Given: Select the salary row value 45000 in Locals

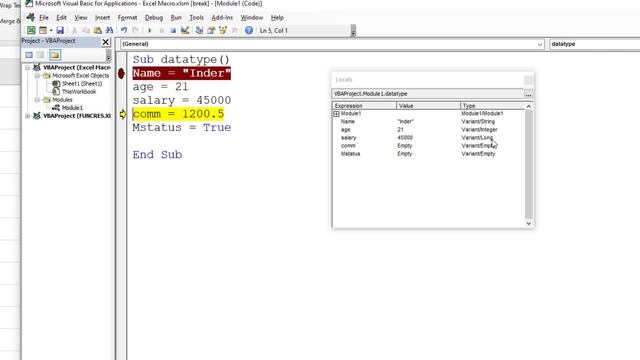Looking at the screenshot, I should click(x=405, y=138).
